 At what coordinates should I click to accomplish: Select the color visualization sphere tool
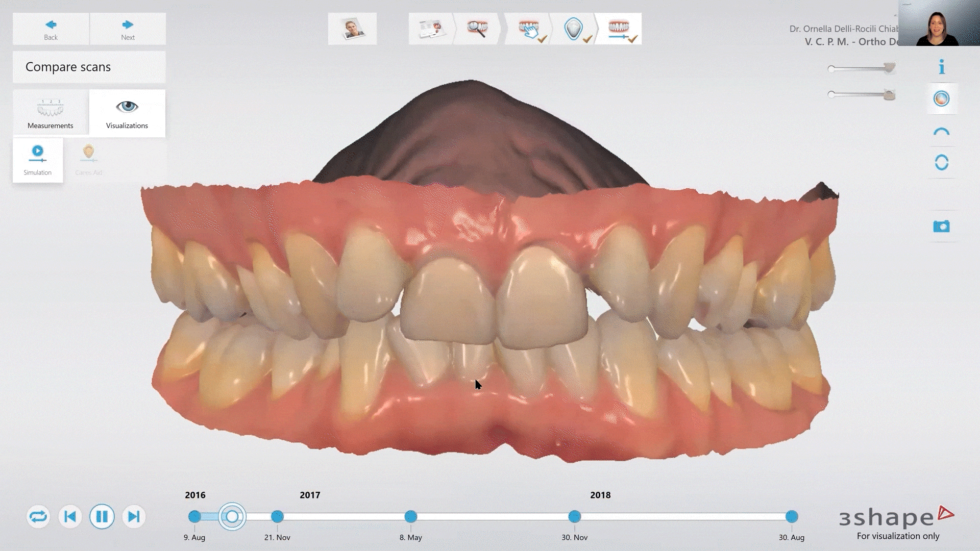[942, 99]
